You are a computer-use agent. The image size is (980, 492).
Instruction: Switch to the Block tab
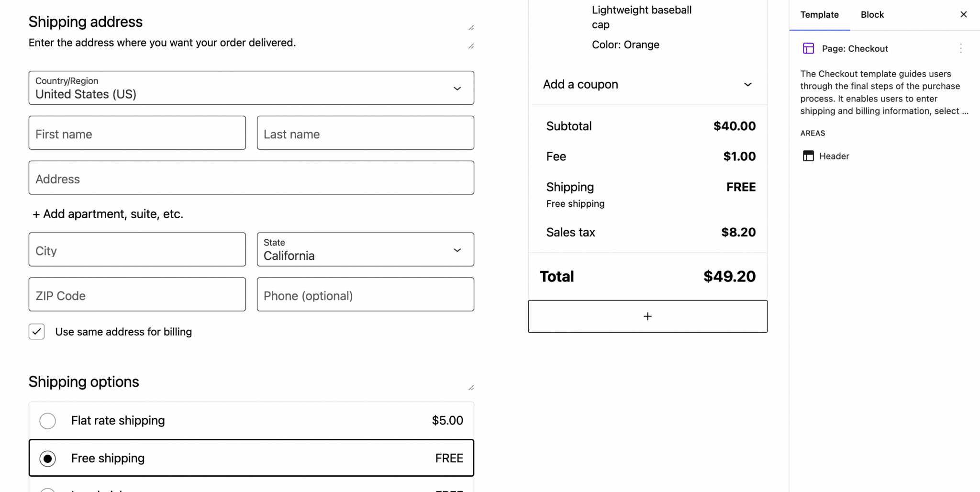(872, 14)
